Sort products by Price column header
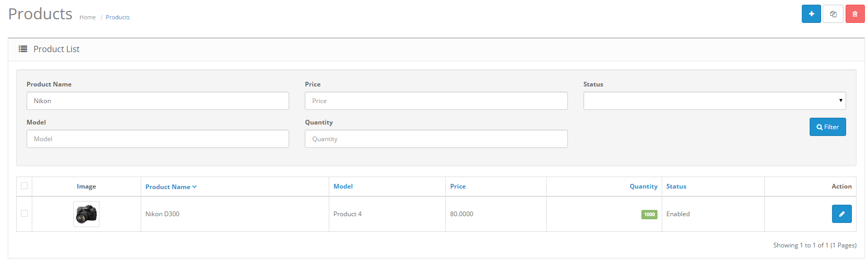868x274 pixels. 457,186
